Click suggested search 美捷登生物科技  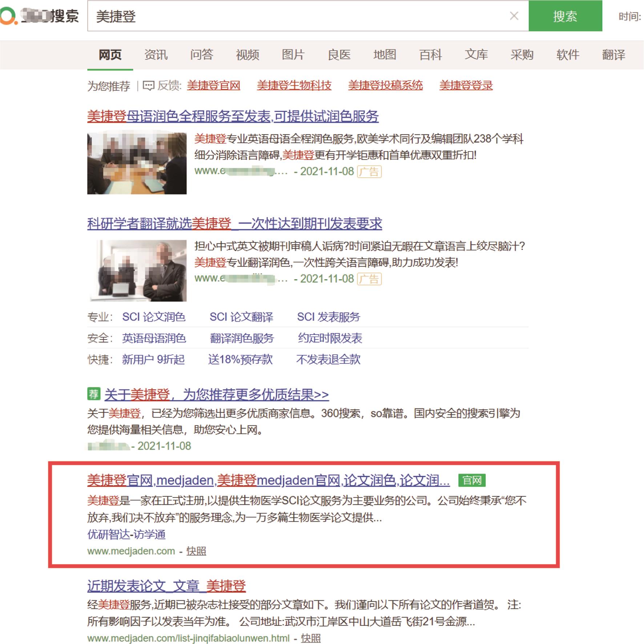pyautogui.click(x=294, y=86)
